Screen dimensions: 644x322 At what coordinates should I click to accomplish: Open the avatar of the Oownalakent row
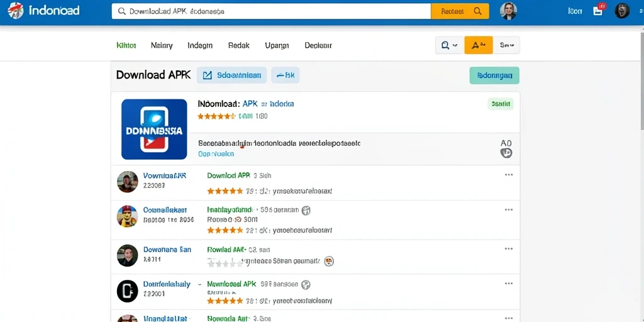[x=127, y=216]
